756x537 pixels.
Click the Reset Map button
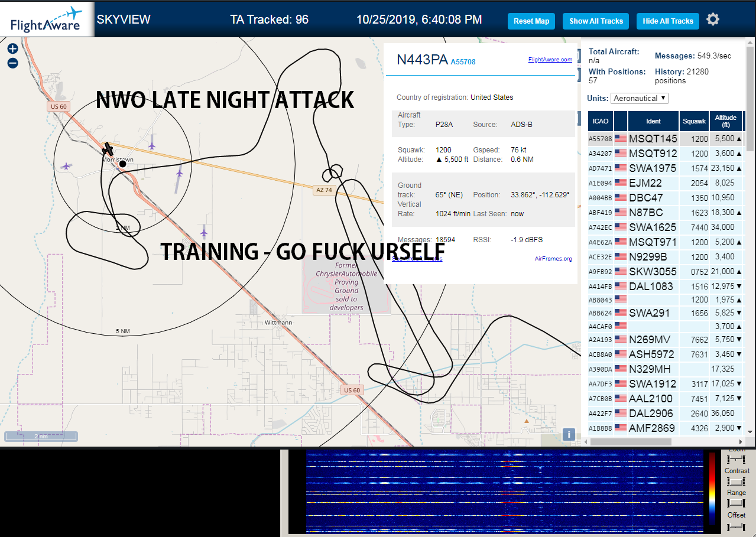click(531, 21)
